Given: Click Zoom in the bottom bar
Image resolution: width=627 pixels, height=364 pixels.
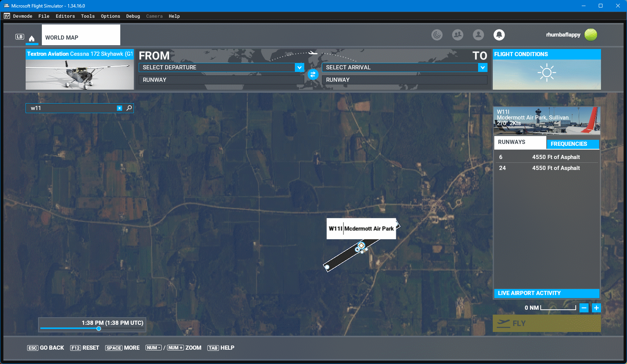Looking at the screenshot, I should pos(193,348).
